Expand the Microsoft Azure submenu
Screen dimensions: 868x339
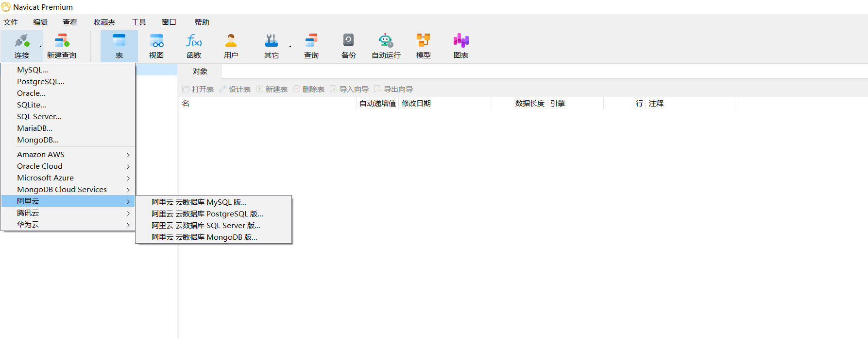point(68,178)
